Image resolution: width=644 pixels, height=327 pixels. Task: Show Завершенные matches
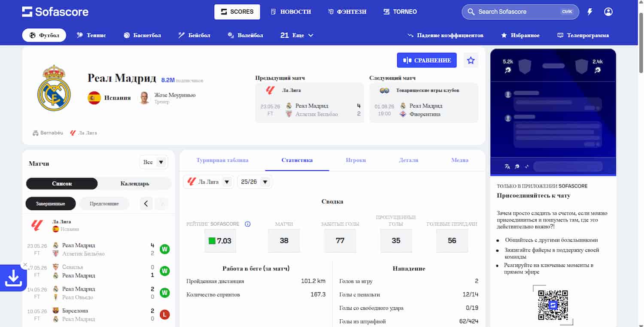51,203
